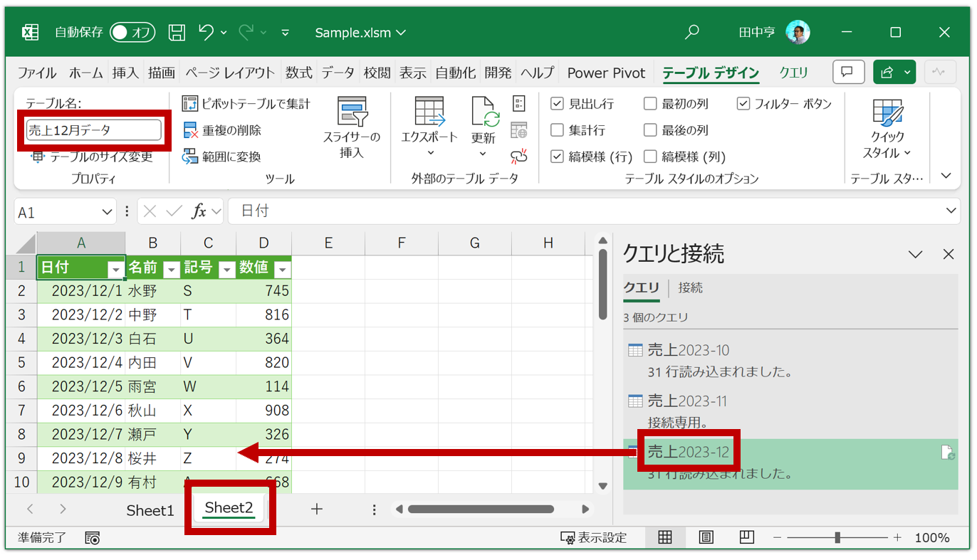The width and height of the screenshot is (977, 560).
Task: Open the search magnifier in title bar
Action: click(x=691, y=32)
